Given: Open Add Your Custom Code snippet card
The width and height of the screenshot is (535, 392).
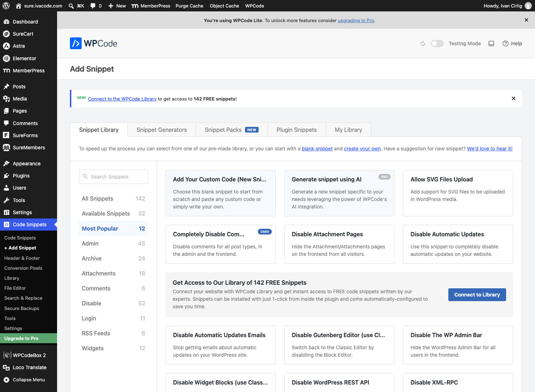Looking at the screenshot, I should 220,193.
